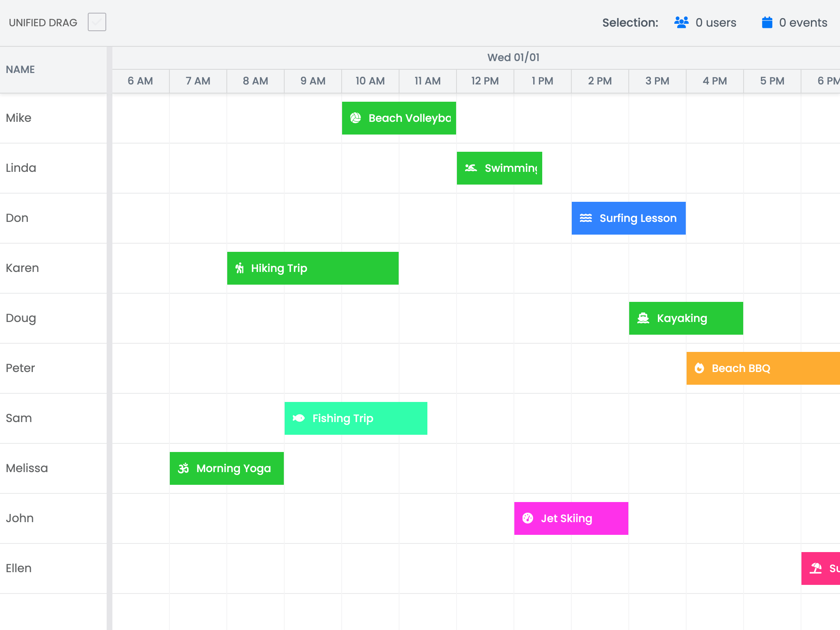Click the 4 PM time header
The image size is (840, 630).
click(715, 81)
